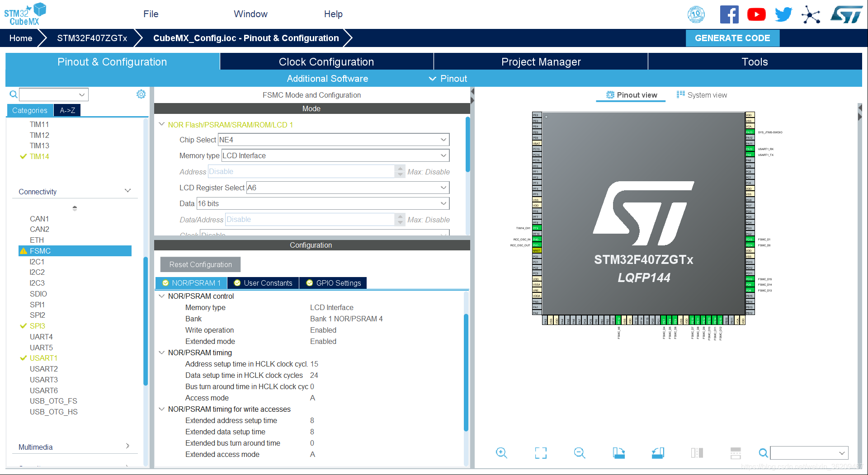Open the 10-year anniversary badge icon
This screenshot has width=868, height=475.
[x=696, y=14]
